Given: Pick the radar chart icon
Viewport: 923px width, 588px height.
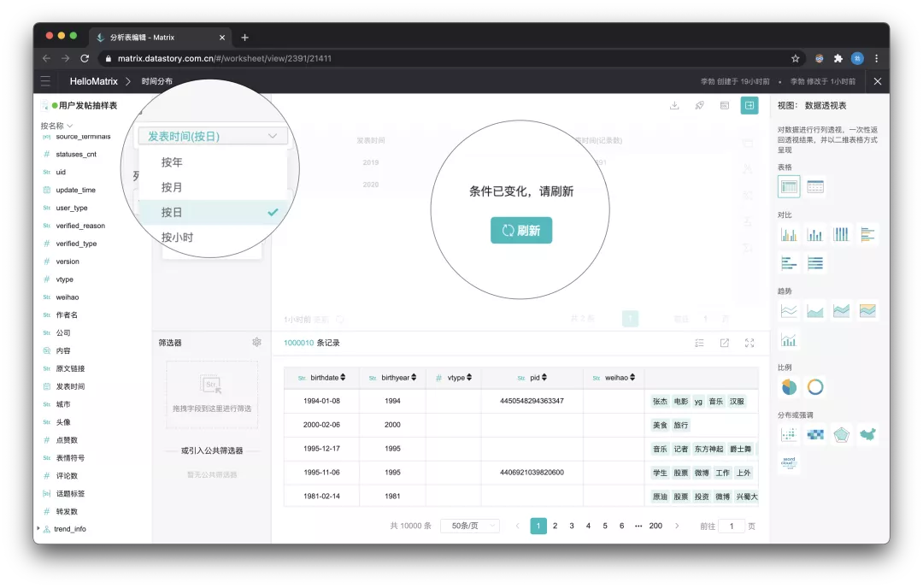Looking at the screenshot, I should point(841,434).
